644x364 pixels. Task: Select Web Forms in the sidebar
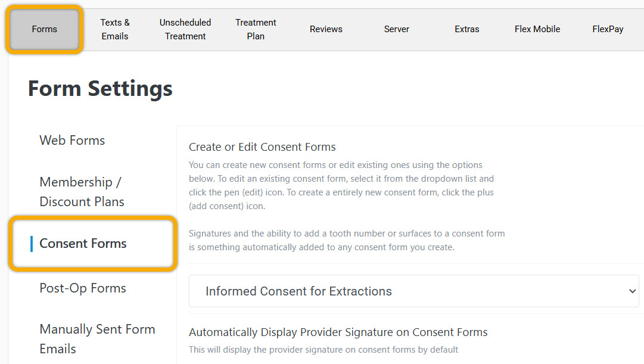72,141
